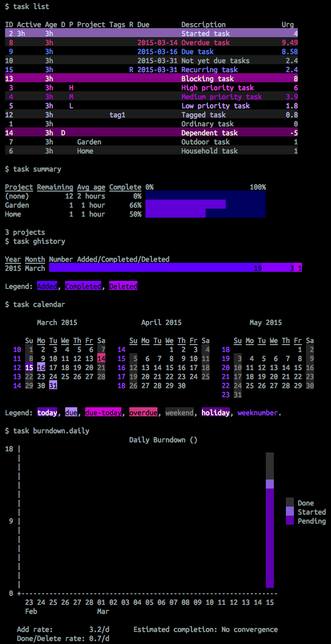The image size is (331, 644).
Task: Click the 'Project' header in task list
Action: [91, 25]
